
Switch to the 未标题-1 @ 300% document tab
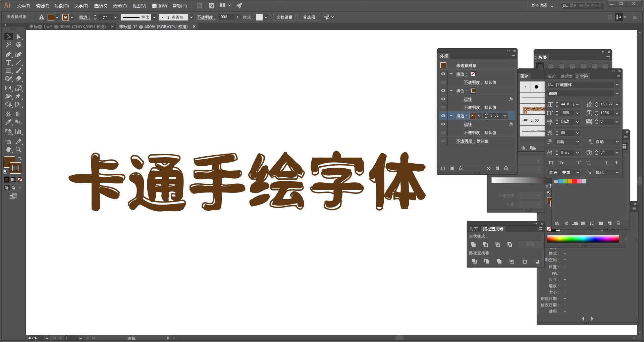[67, 26]
